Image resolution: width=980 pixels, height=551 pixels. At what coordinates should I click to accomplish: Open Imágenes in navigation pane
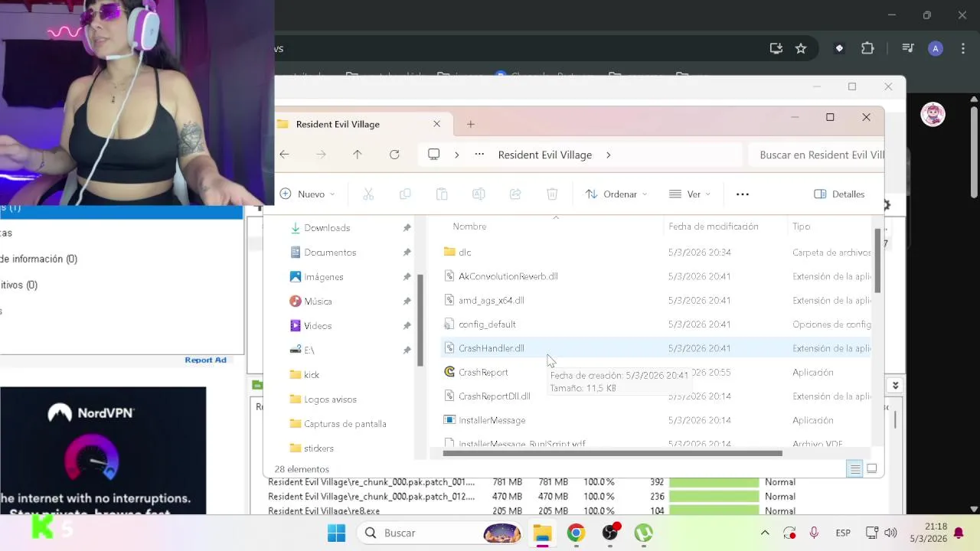coord(323,277)
